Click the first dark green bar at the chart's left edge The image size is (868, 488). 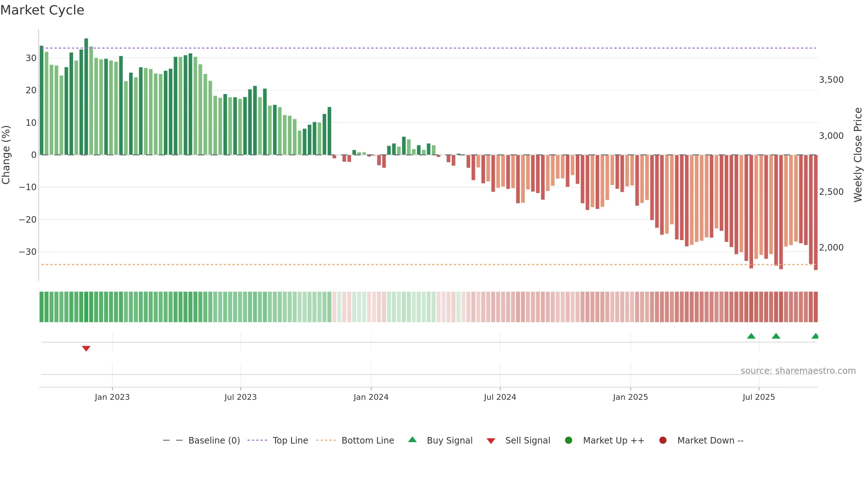42,100
